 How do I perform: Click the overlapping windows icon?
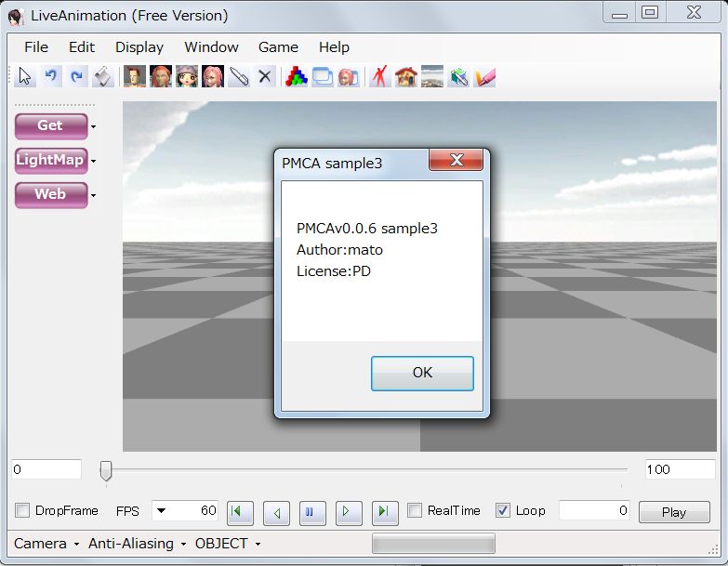(323, 76)
